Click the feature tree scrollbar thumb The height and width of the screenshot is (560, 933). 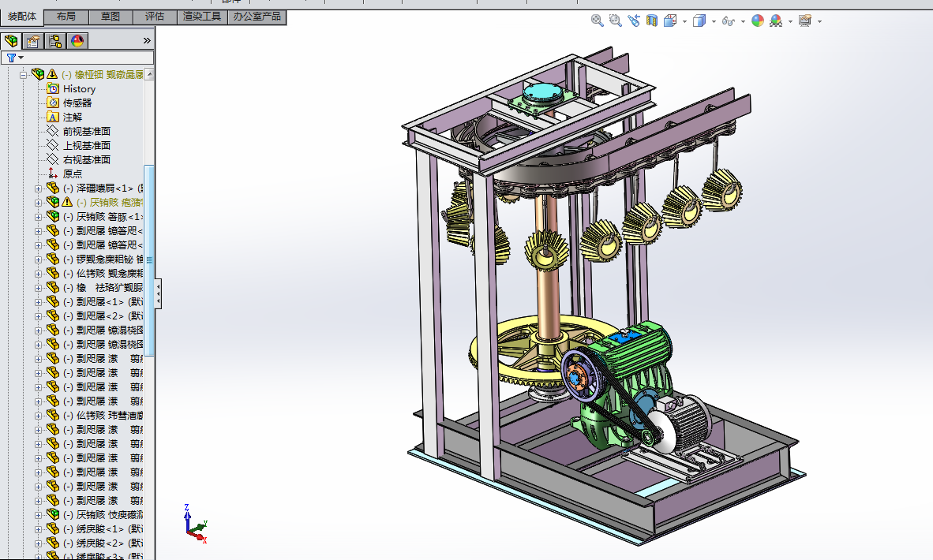pyautogui.click(x=149, y=260)
